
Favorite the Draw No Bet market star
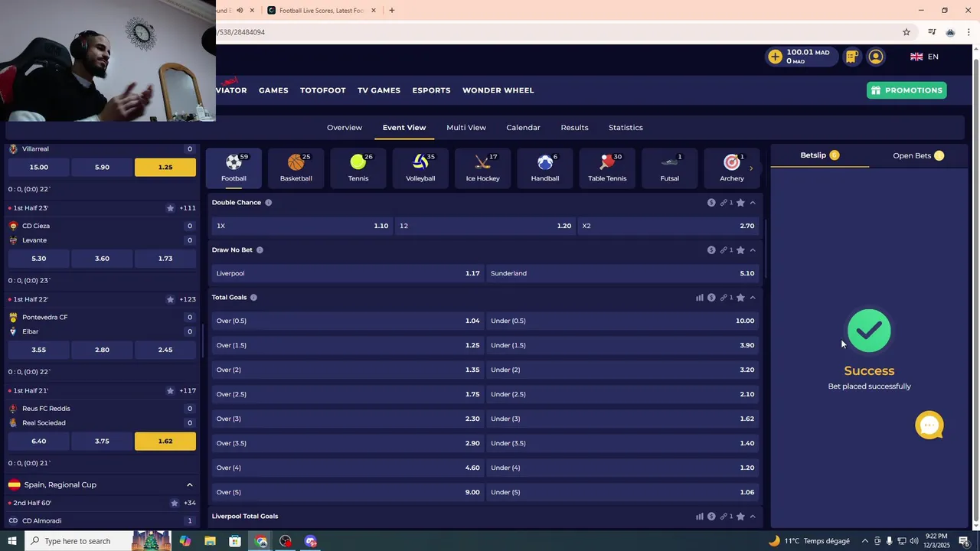pos(740,250)
